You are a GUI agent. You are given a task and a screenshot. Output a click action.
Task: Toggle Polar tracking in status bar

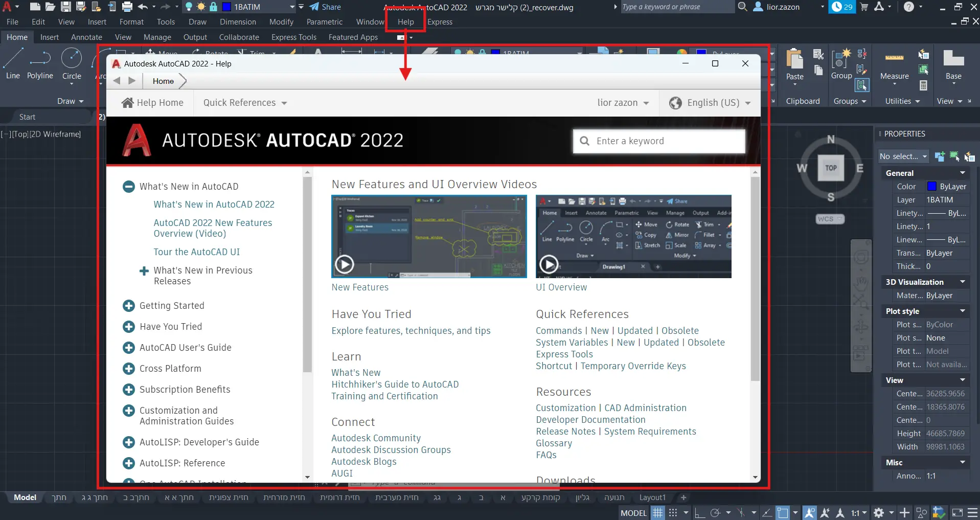click(x=716, y=512)
